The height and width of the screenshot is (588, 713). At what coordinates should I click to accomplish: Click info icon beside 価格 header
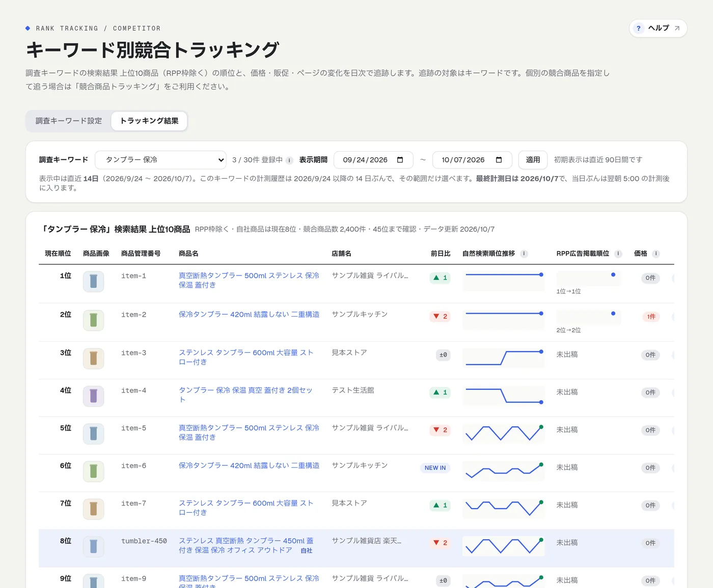click(656, 254)
